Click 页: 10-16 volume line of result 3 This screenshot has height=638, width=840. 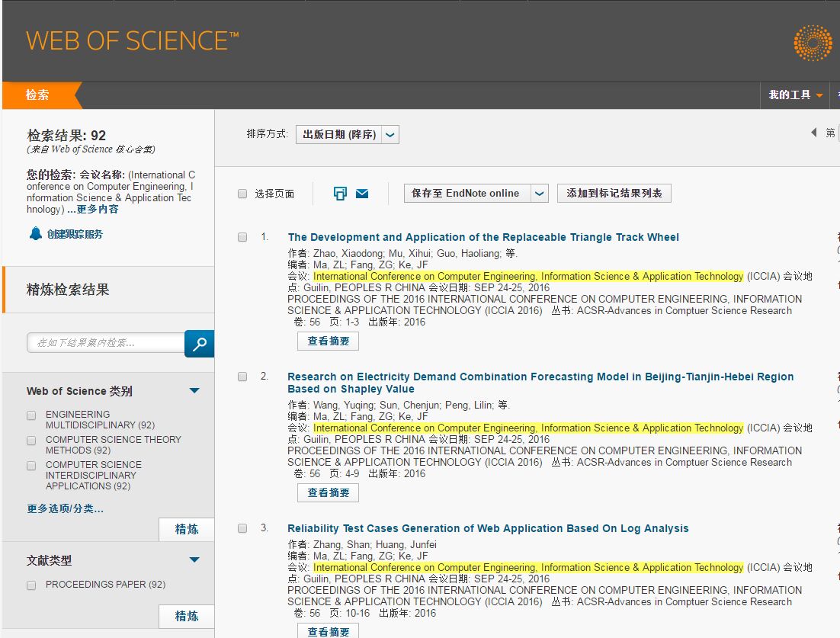[365, 613]
